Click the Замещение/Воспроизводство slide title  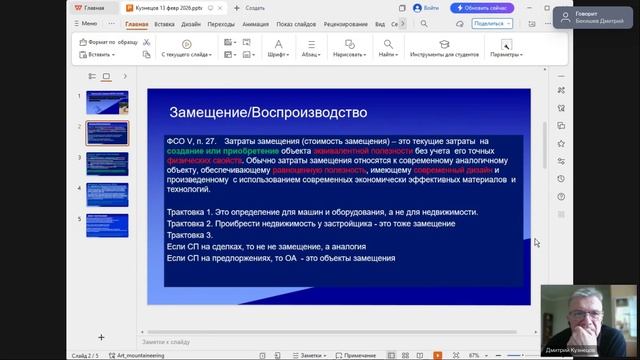pos(268,112)
